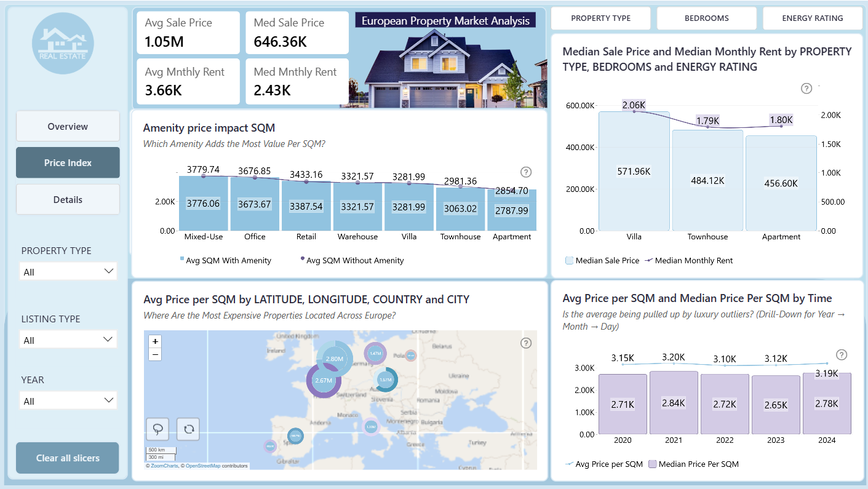Zoom out on the map with minus button
Image resolution: width=868 pixels, height=489 pixels.
point(156,354)
